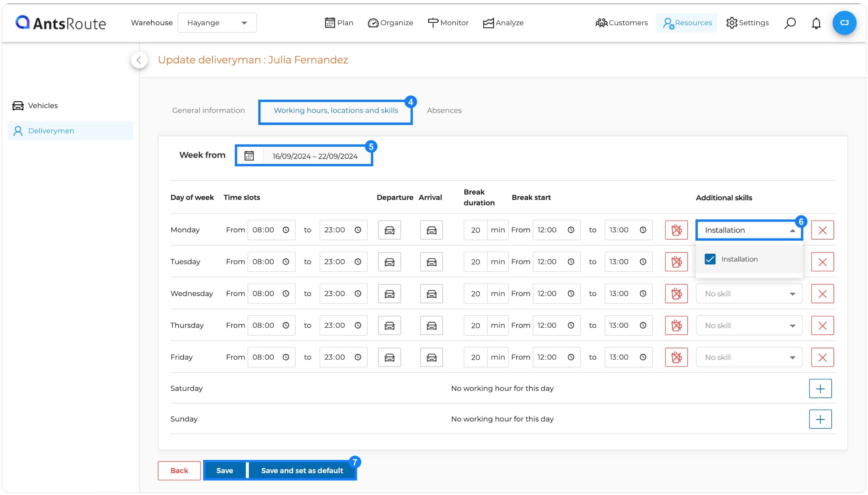Viewport: 868px width, 495px height.
Task: Open the Absences tab
Action: tap(444, 110)
